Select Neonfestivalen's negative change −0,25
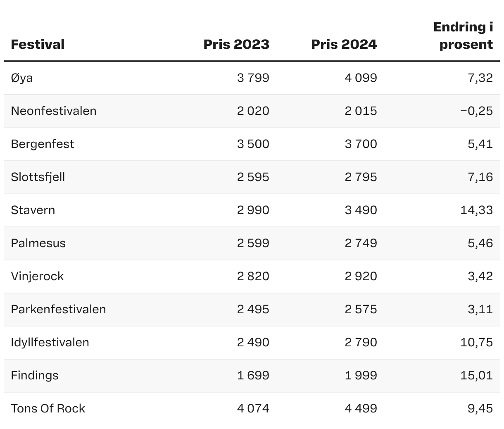Image resolution: width=504 pixels, height=429 pixels. pyautogui.click(x=476, y=111)
